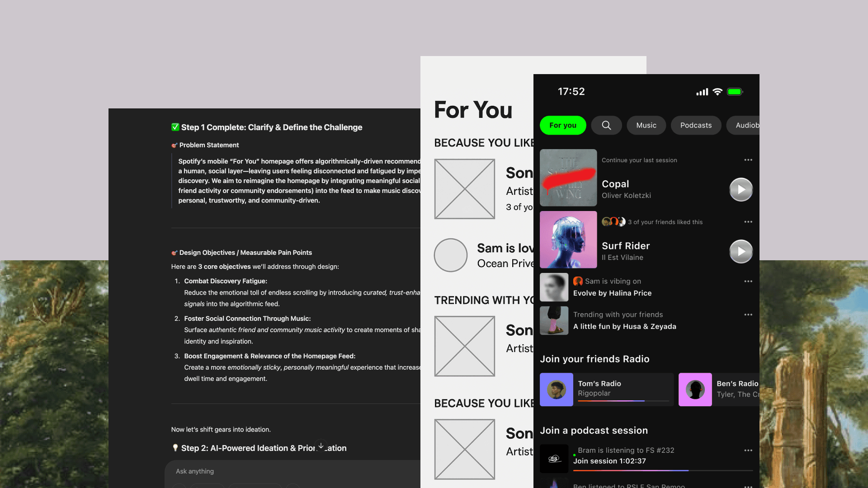The image size is (868, 488).
Task: Click friend avatars beside '3 of your friends liked this'
Action: click(x=613, y=222)
